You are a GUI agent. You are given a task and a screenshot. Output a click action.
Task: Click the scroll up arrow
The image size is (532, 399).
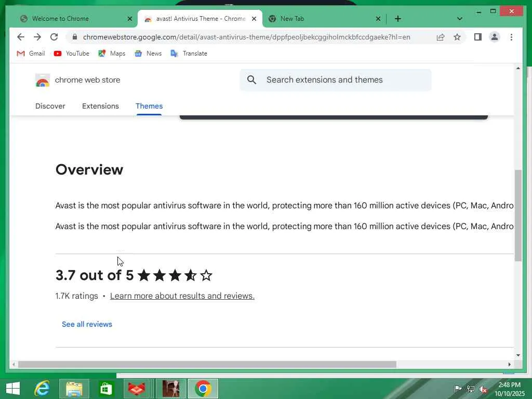coord(518,68)
